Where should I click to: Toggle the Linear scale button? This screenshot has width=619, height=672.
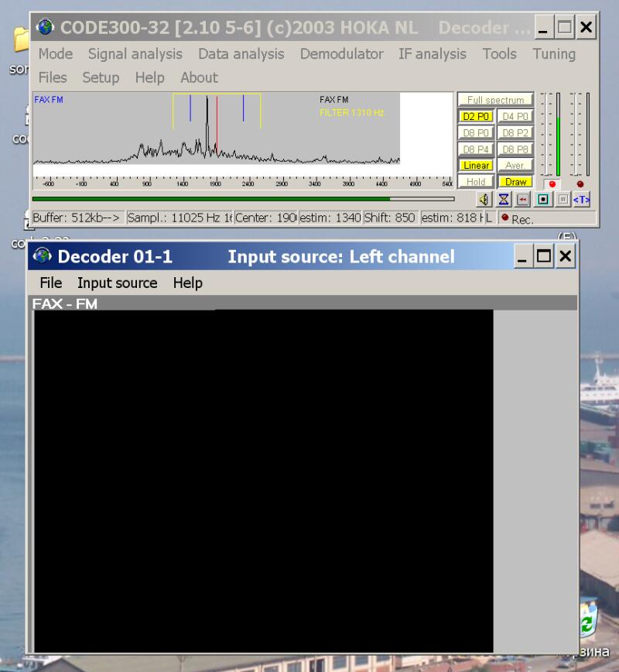coord(476,166)
